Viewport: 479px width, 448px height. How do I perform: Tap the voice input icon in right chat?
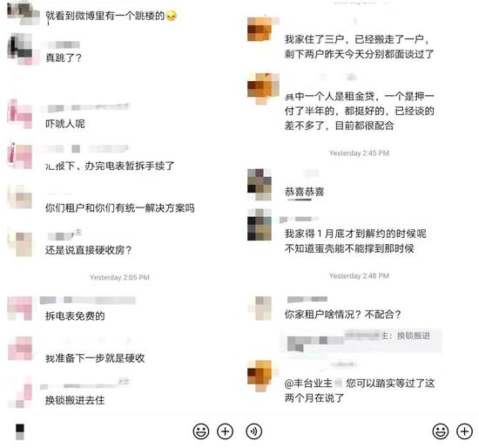[253, 431]
